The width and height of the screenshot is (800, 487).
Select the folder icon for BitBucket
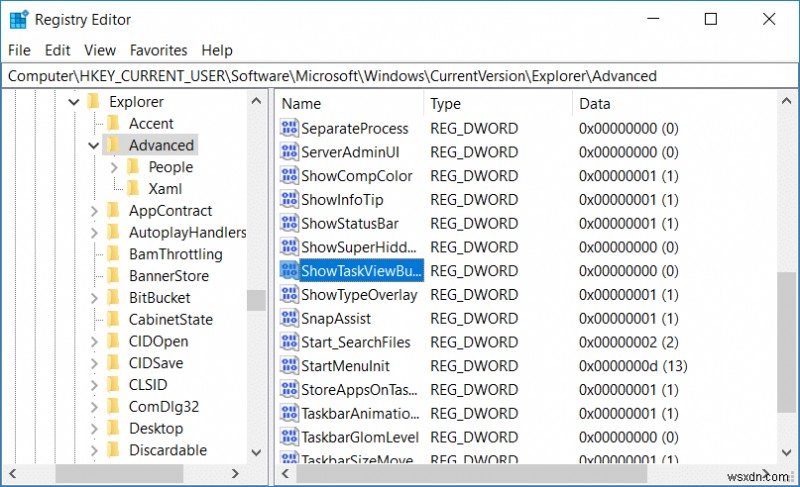click(114, 297)
